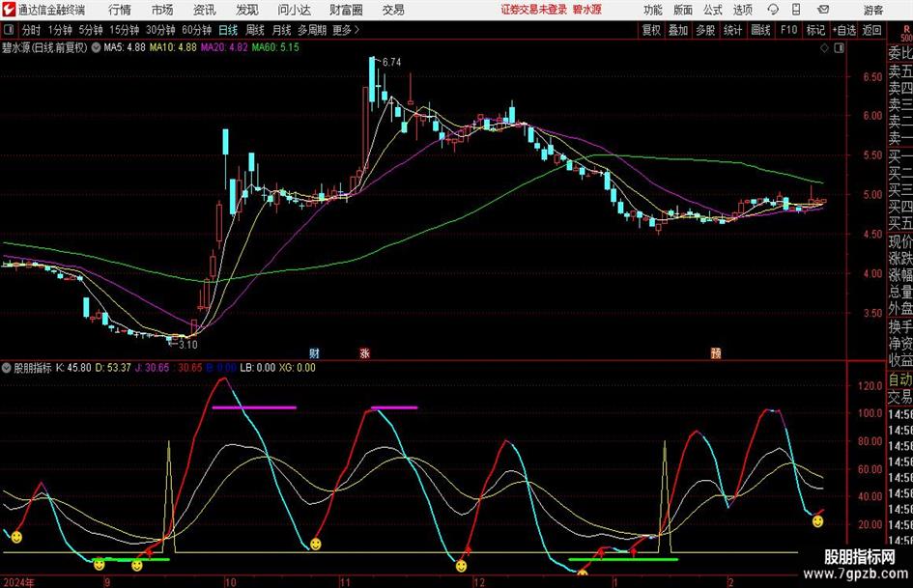
Task: Click 碧水源 stock name in title bar
Action: pos(586,10)
